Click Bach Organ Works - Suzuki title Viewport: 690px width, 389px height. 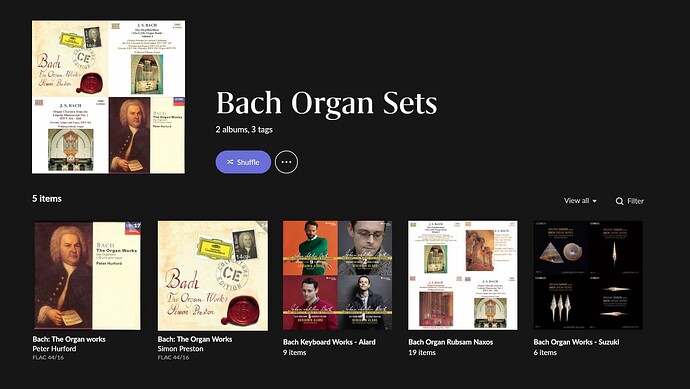tap(576, 342)
